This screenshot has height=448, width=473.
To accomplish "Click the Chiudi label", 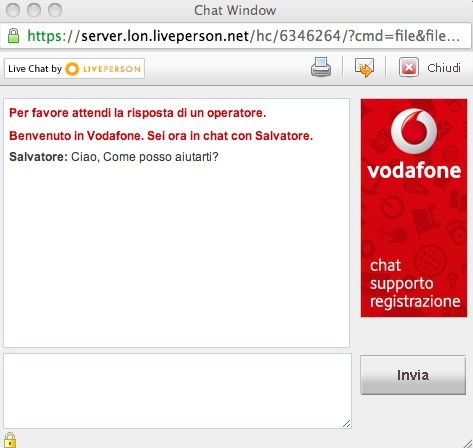I will [x=444, y=68].
